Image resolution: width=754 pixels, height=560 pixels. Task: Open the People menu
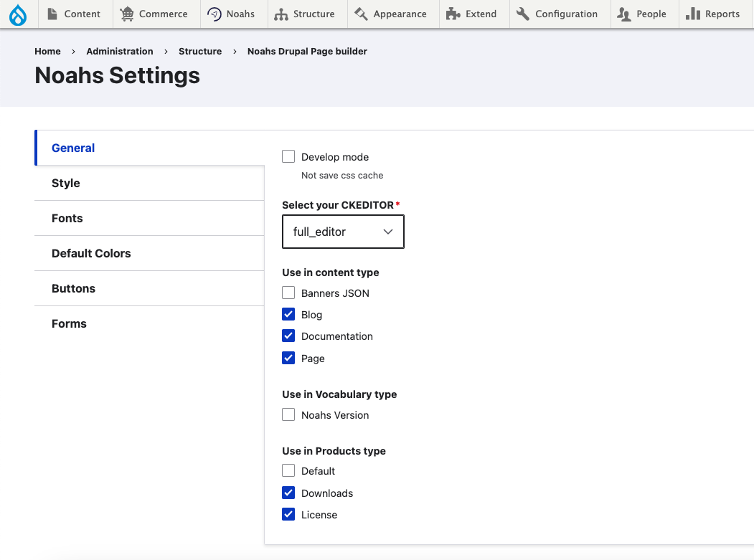[645, 14]
